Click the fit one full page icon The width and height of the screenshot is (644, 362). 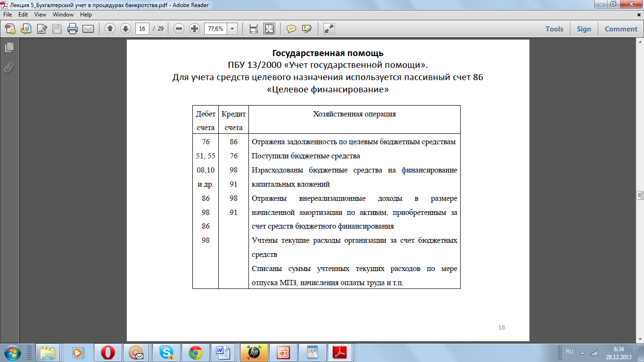[269, 29]
